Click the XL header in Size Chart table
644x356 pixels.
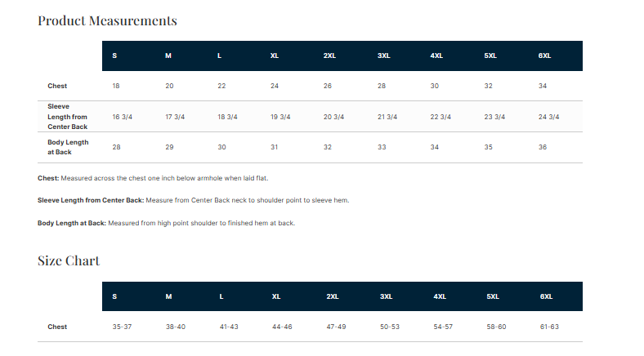coord(276,296)
